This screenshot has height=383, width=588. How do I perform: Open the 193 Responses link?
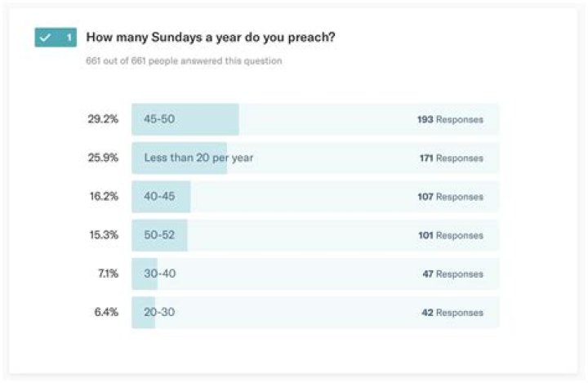450,119
